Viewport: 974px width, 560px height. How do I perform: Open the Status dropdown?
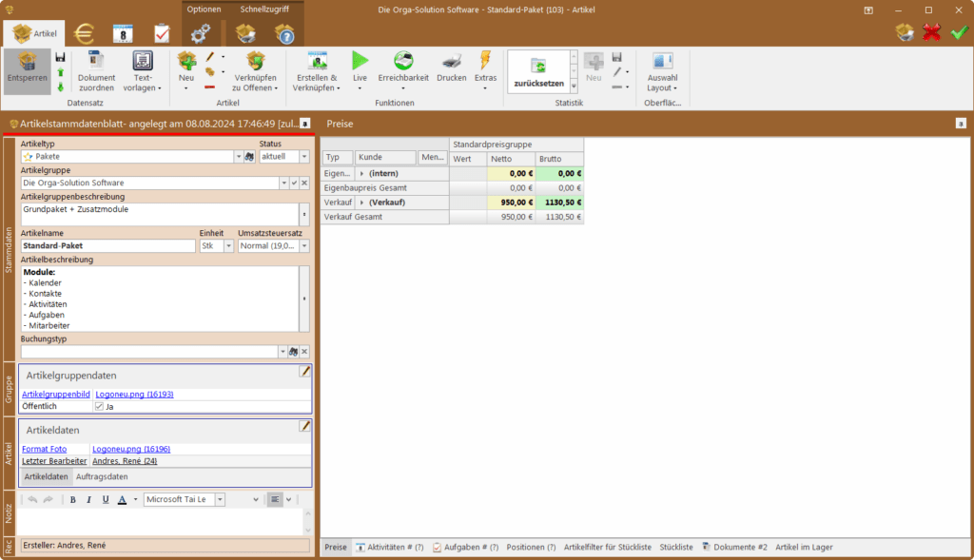[x=304, y=157]
